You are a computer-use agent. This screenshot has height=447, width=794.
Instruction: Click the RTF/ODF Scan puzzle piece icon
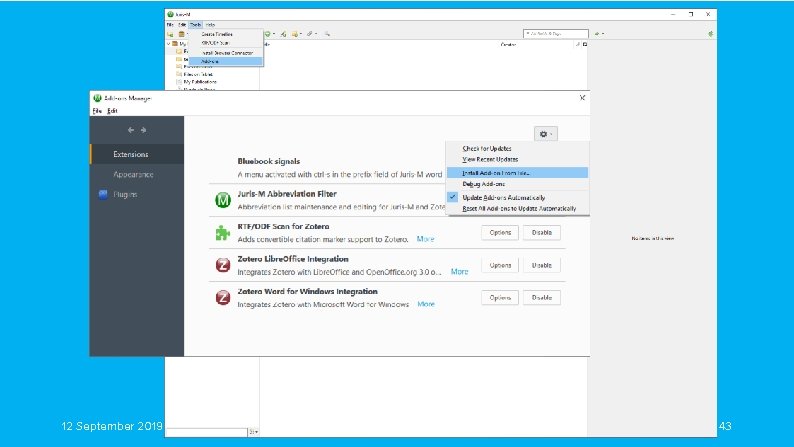pyautogui.click(x=223, y=232)
